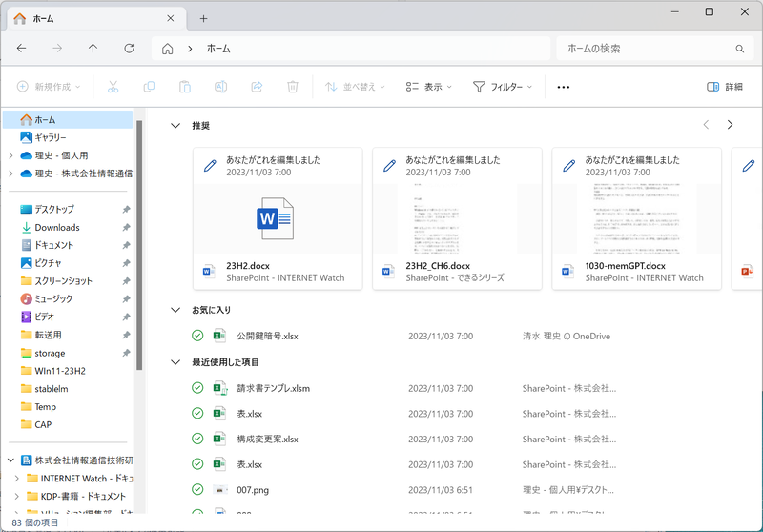Open the three-dot See more menu
The height and width of the screenshot is (532, 763).
(x=564, y=87)
